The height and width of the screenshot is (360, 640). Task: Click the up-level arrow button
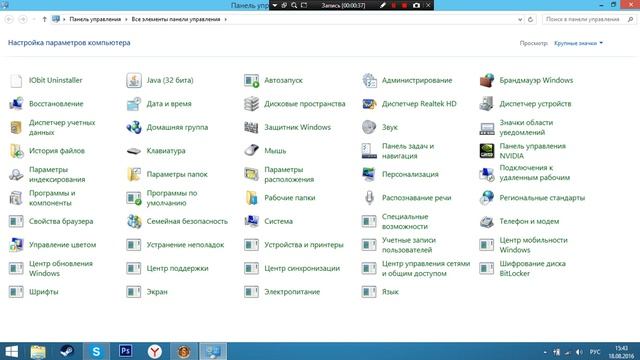click(44, 19)
